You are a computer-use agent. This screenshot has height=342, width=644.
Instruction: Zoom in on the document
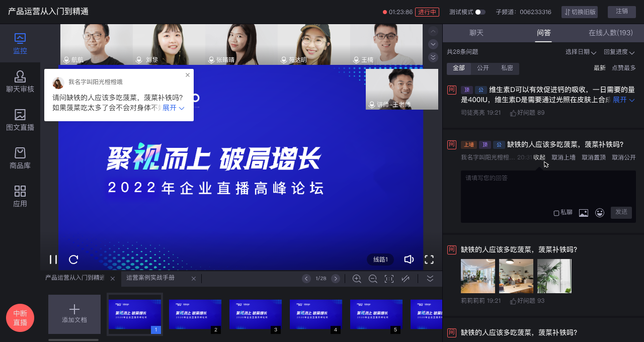pos(357,279)
